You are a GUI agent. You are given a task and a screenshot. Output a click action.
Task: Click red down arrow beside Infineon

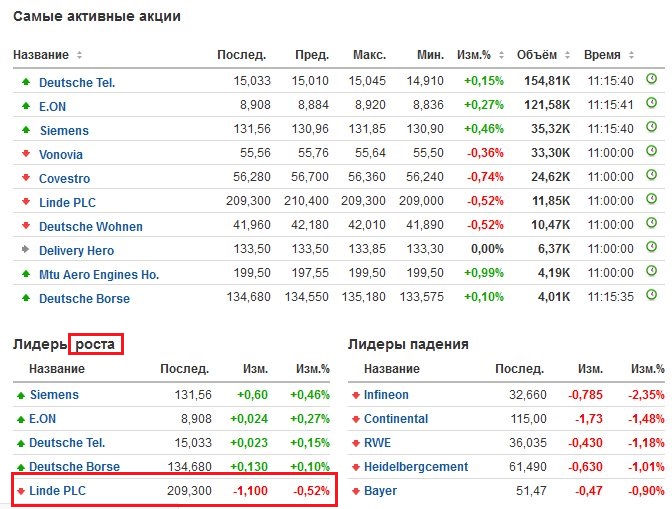tap(356, 395)
